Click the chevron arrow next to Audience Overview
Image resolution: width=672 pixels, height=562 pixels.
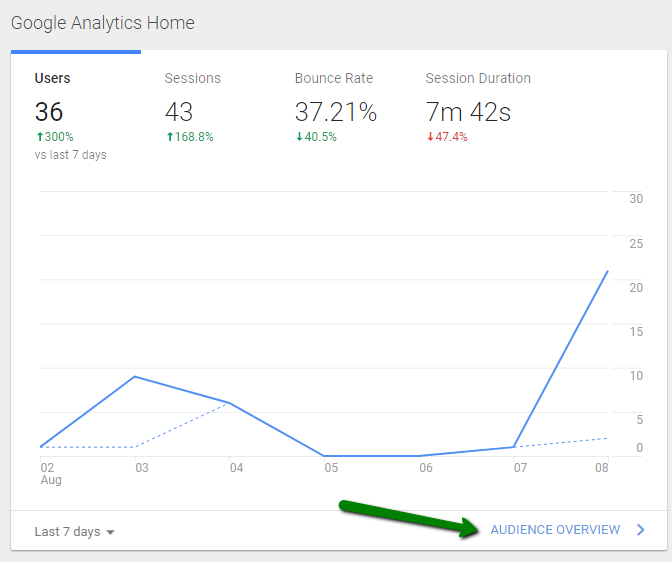[641, 530]
